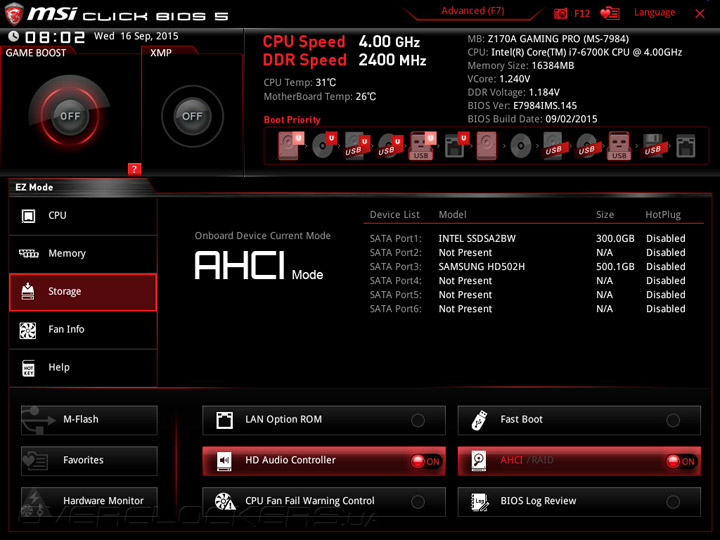
Task: Click the clock icon beside the time
Action: pos(14,36)
